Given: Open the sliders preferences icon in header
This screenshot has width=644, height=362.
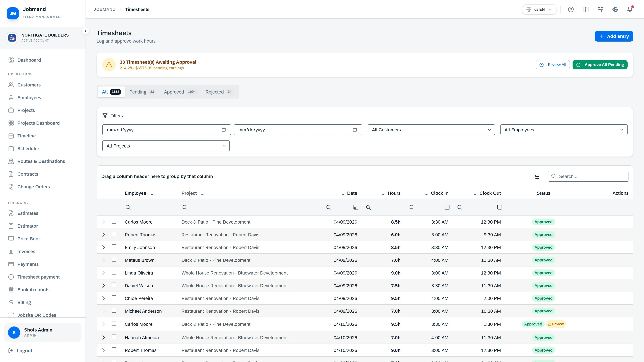Looking at the screenshot, I should click(600, 10).
